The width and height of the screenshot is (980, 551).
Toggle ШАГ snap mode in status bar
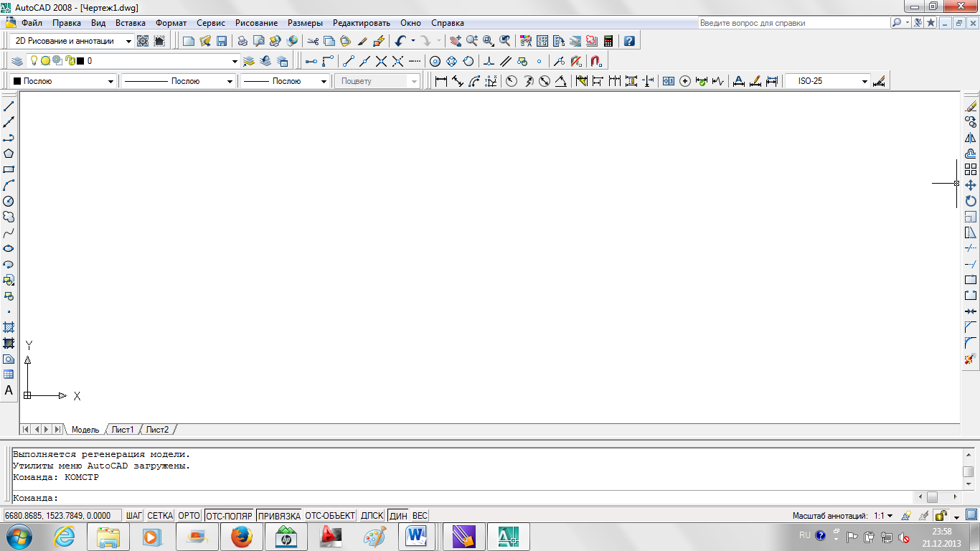pos(134,516)
